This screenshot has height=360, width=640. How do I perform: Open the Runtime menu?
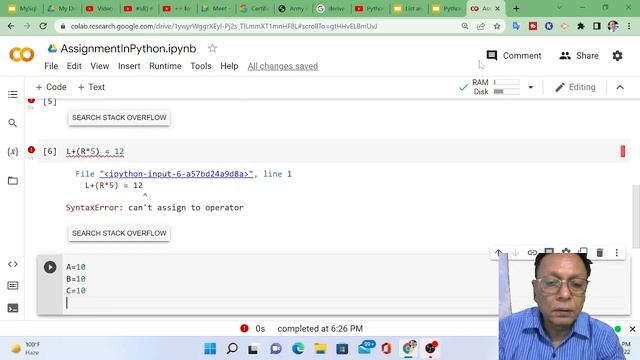pyautogui.click(x=165, y=66)
